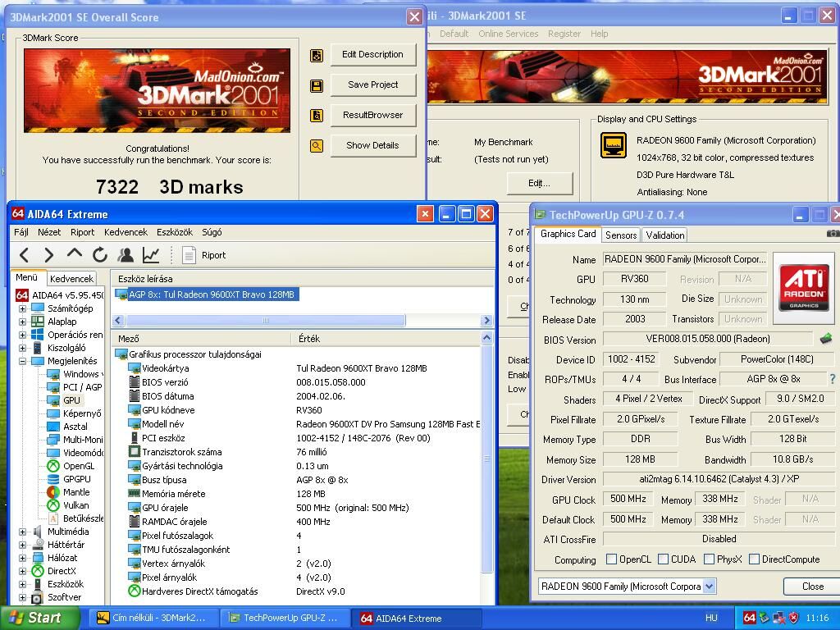
Task: Open the ResultBrowser button
Action: coord(373,115)
